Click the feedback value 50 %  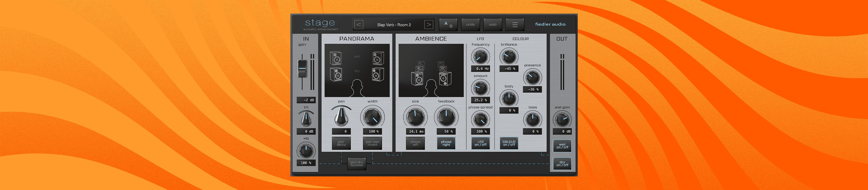(446, 131)
